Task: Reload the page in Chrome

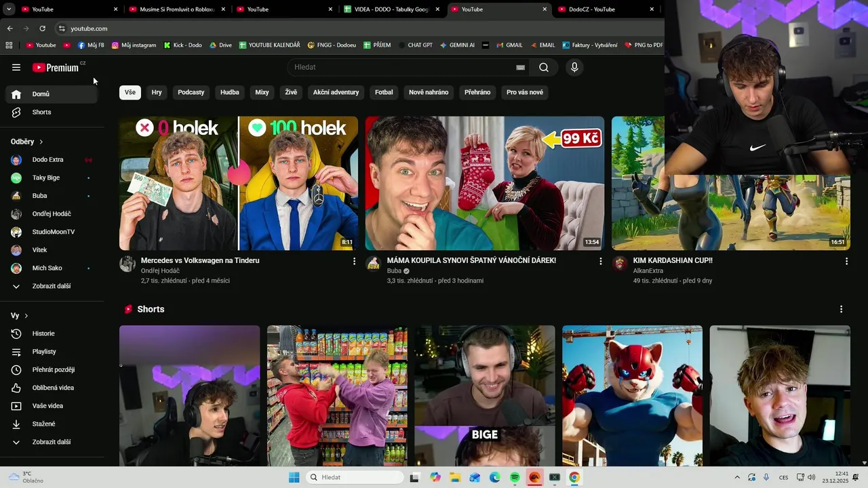Action: [42, 28]
